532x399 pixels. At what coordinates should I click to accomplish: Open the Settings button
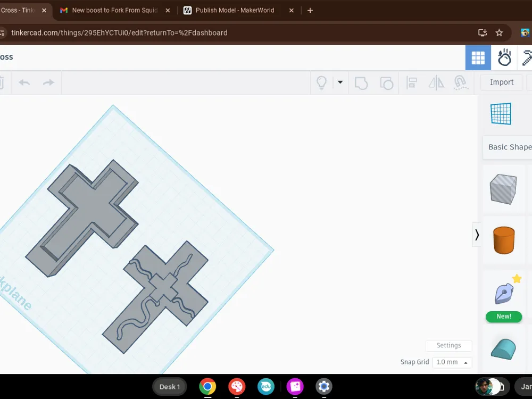pyautogui.click(x=448, y=345)
